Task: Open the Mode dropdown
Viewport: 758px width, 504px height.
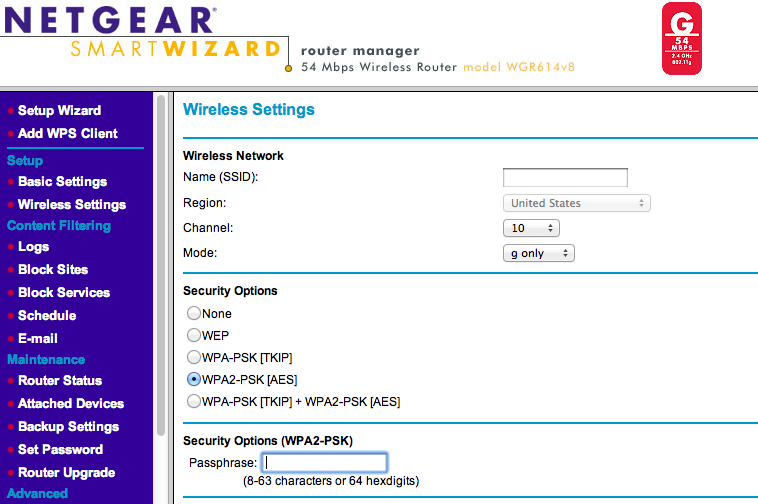Action: 539,253
